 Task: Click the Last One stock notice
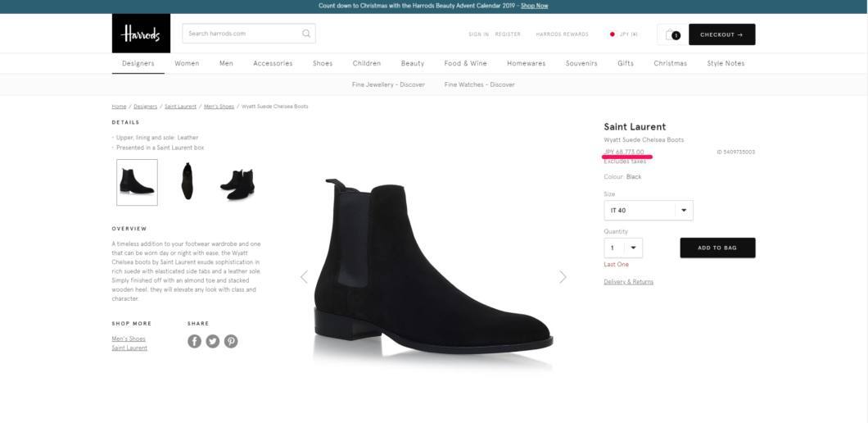(x=616, y=265)
